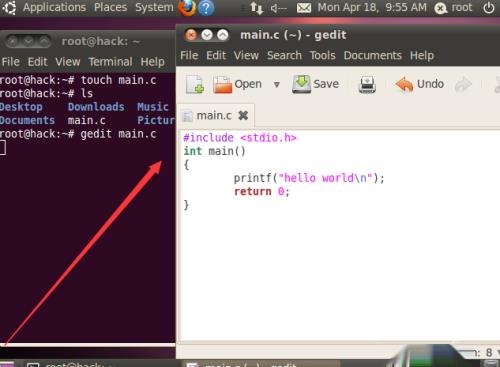Open gedit Edit menu
The width and height of the screenshot is (500, 367).
tap(216, 55)
